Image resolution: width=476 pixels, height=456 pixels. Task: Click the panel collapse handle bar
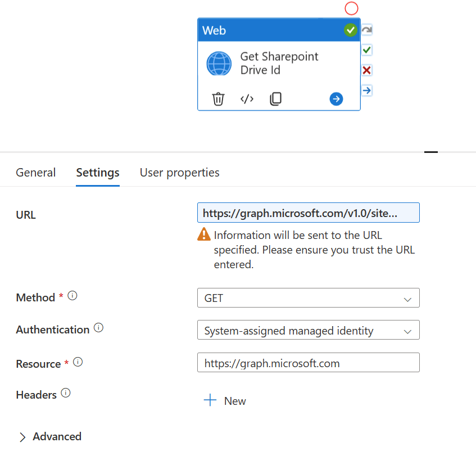click(x=431, y=152)
